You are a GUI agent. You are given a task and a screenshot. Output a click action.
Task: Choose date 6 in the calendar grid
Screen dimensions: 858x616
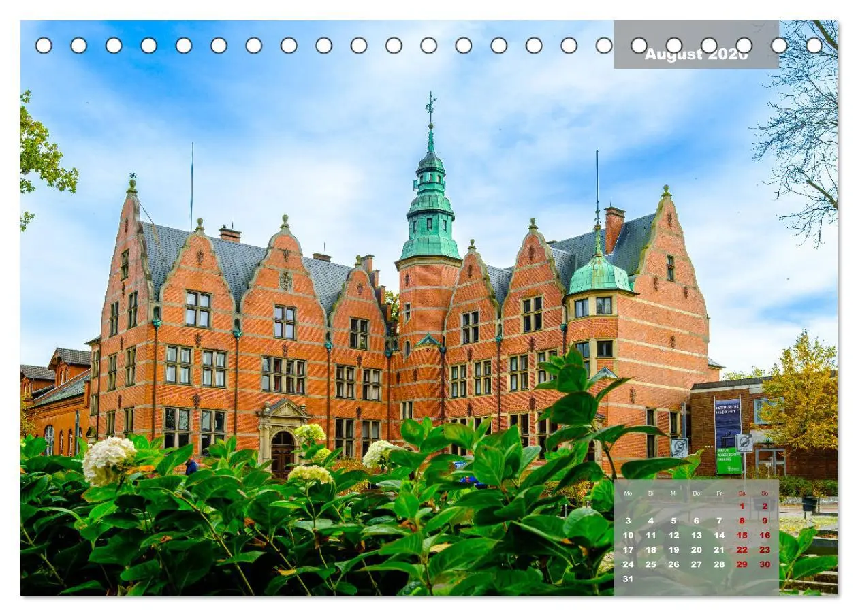[x=696, y=521]
